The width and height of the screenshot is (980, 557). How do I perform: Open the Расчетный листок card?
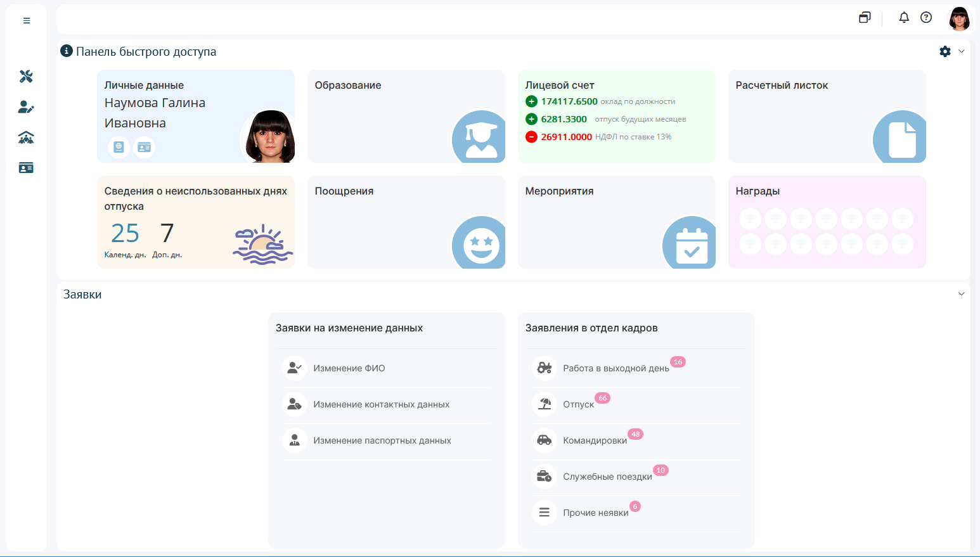(x=827, y=117)
